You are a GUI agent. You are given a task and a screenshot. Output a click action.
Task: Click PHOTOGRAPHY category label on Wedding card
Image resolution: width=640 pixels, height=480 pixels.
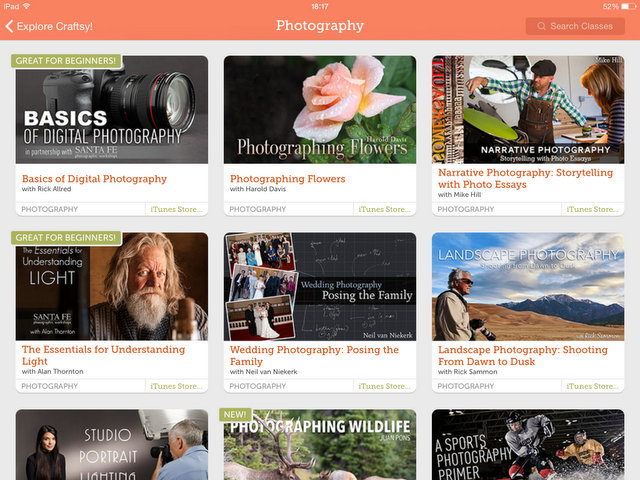[258, 386]
